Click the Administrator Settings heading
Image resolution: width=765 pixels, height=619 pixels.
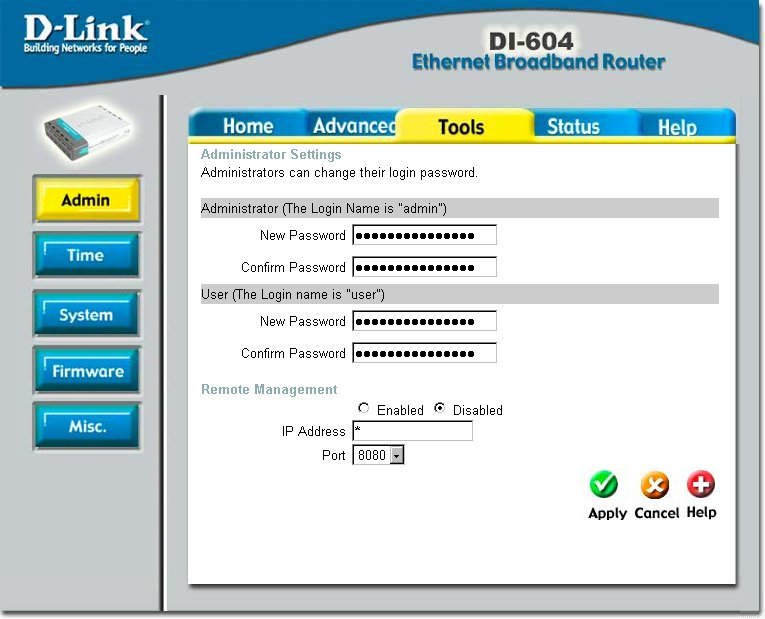point(271,154)
